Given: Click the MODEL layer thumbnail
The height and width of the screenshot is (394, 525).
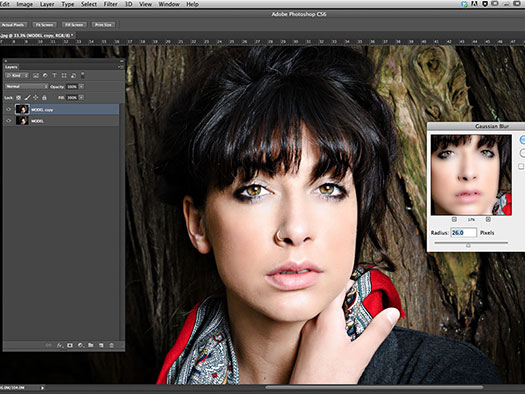Looking at the screenshot, I should pyautogui.click(x=22, y=121).
